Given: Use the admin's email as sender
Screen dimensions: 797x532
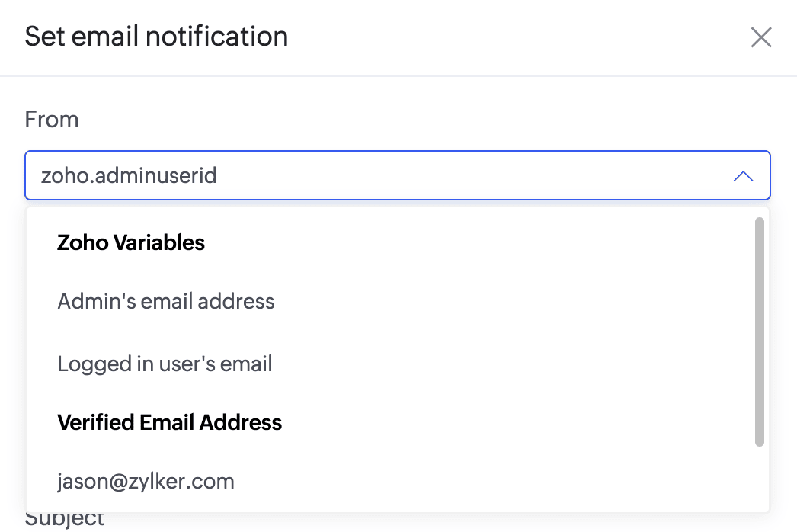Looking at the screenshot, I should pyautogui.click(x=166, y=301).
